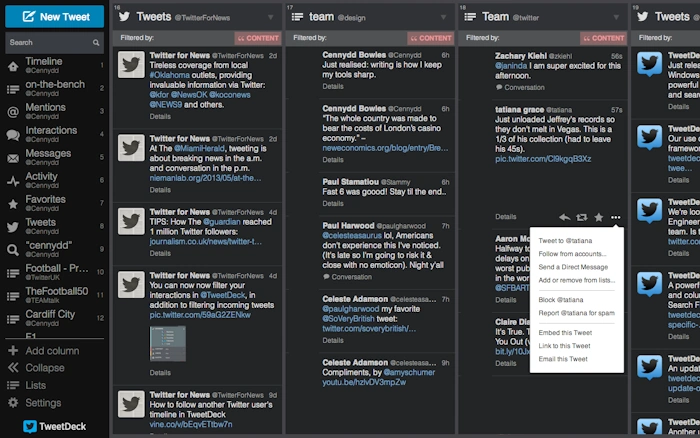
Task: Open twitter.com/soverybritish link
Action: click(x=369, y=329)
